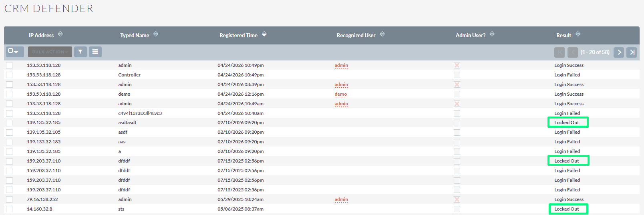Go to next page of results
This screenshot has width=644, height=215.
pos(619,52)
